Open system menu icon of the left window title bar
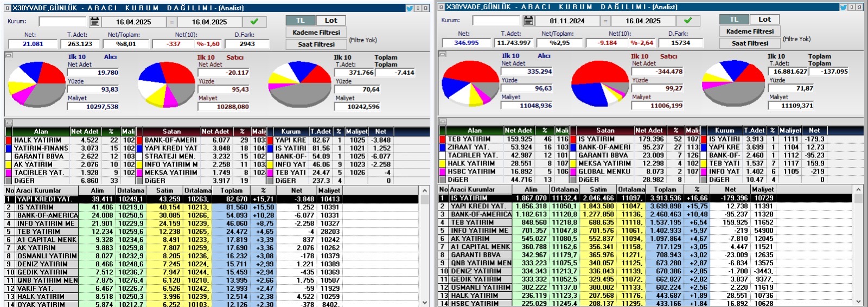The image size is (868, 307). click(x=8, y=8)
